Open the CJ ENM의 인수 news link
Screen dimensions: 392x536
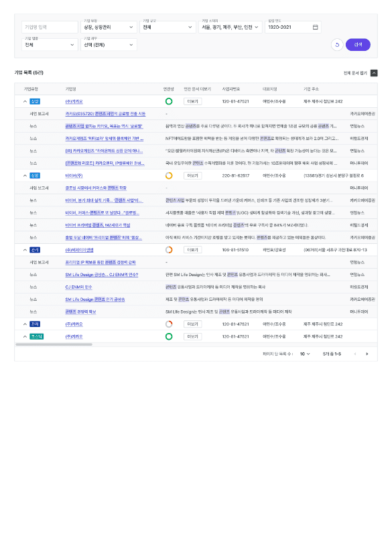pyautogui.click(x=78, y=287)
